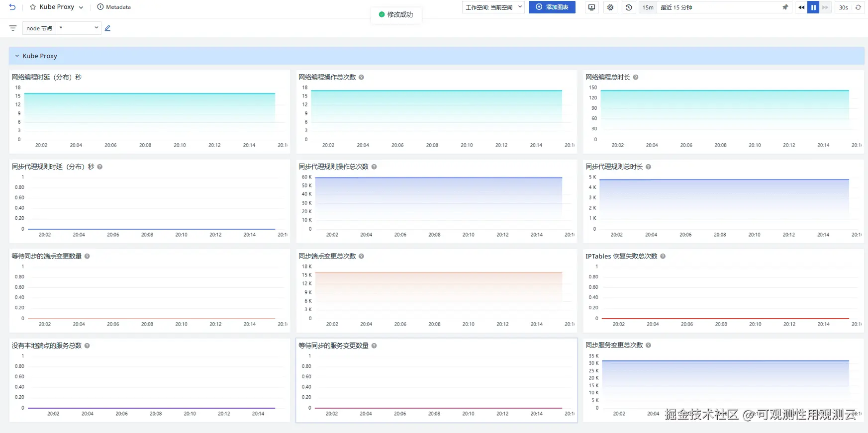This screenshot has width=868, height=433.
Task: Pause auto-refresh playback
Action: coord(813,7)
